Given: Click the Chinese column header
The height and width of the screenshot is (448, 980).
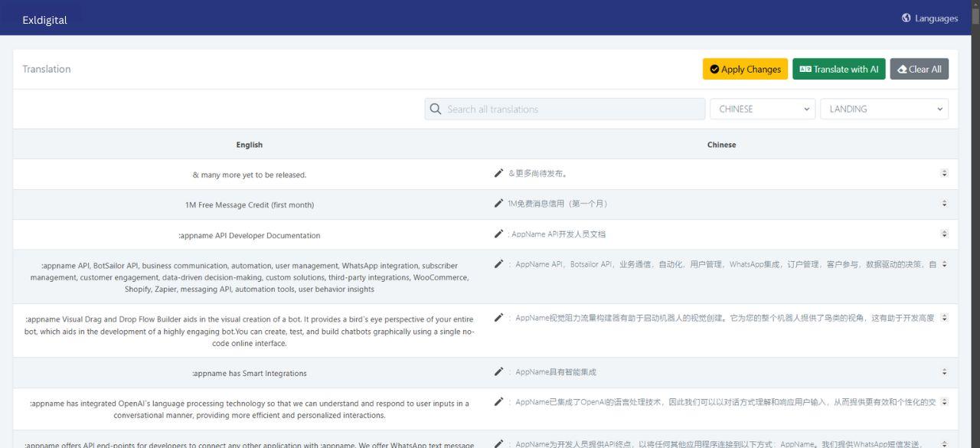Looking at the screenshot, I should (721, 144).
